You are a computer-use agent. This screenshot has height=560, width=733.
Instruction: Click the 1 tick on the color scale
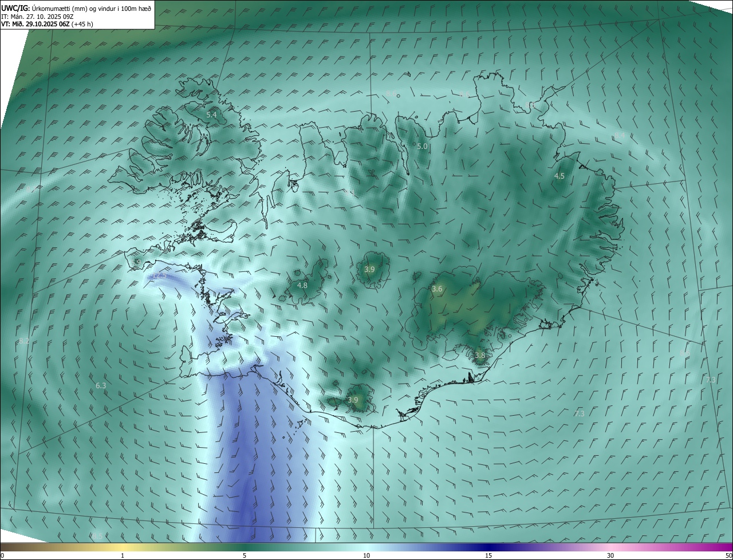pyautogui.click(x=123, y=555)
